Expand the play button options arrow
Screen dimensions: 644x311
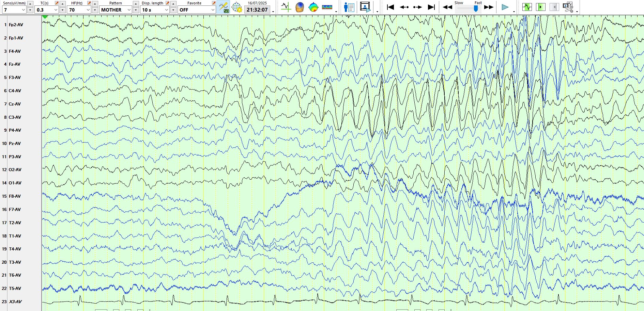514,12
